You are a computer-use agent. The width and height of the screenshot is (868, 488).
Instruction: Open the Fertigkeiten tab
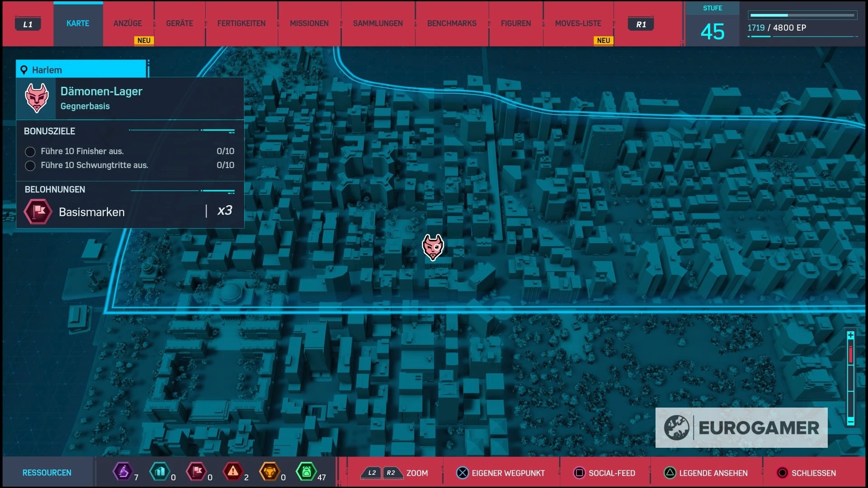tap(241, 23)
